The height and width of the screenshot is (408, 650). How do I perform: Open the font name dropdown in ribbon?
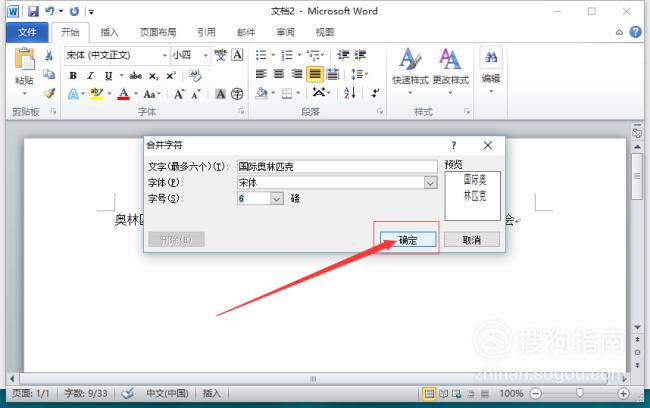[165, 56]
